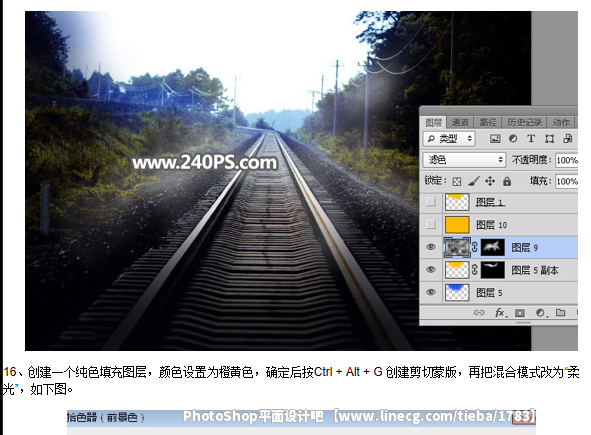591x435 pixels.
Task: Show the hidden 图层 10 layer
Action: point(430,225)
